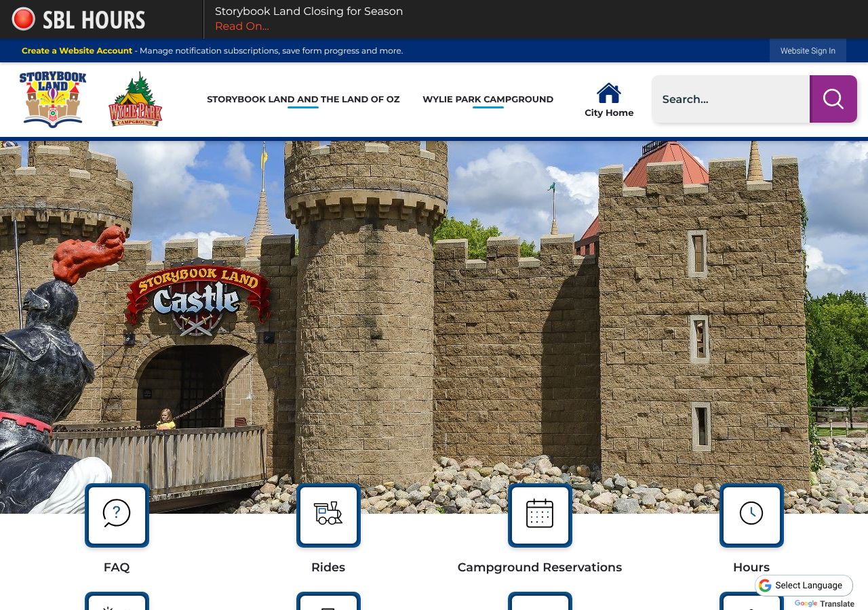Open Wylie Park Campground menu
Image resolution: width=868 pixels, height=610 pixels.
pyautogui.click(x=488, y=99)
